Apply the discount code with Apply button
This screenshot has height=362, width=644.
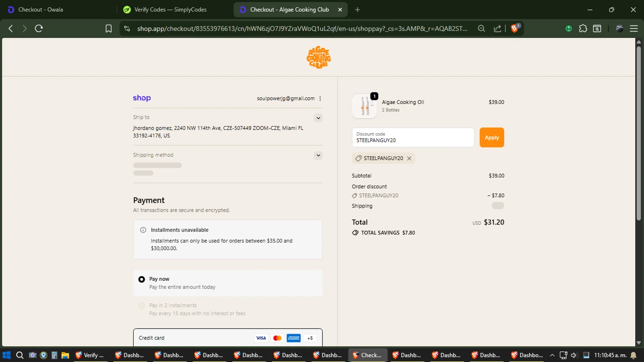[x=492, y=137]
